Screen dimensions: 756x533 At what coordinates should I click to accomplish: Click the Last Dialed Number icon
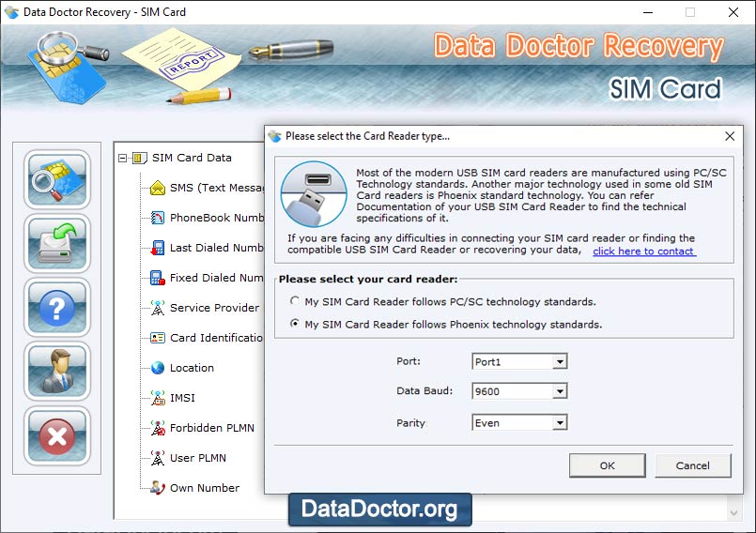158,248
